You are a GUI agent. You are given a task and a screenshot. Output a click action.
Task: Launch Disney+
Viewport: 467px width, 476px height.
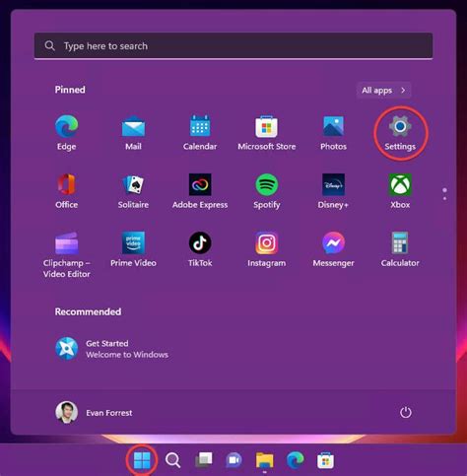click(333, 191)
